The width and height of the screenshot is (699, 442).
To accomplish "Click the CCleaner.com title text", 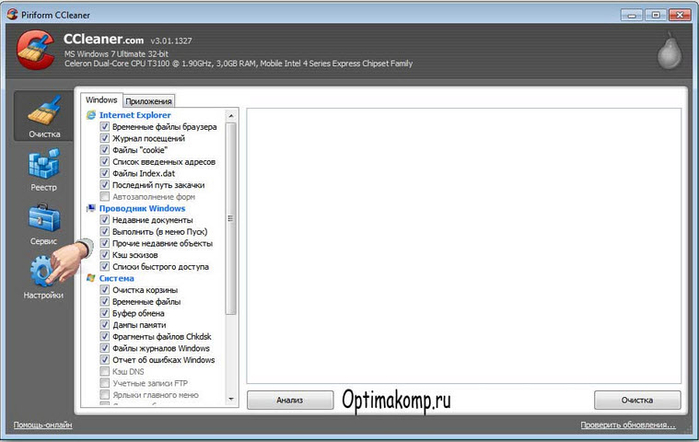I will 103,39.
